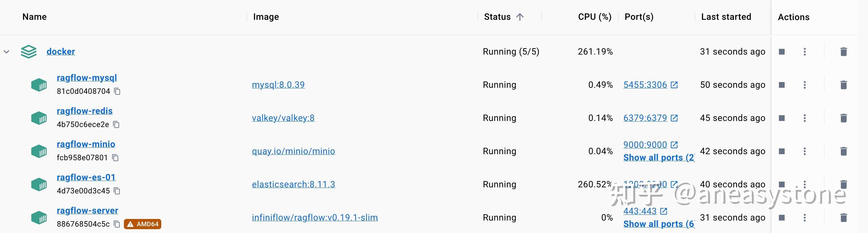Show all ports for ragflow-server

click(659, 224)
